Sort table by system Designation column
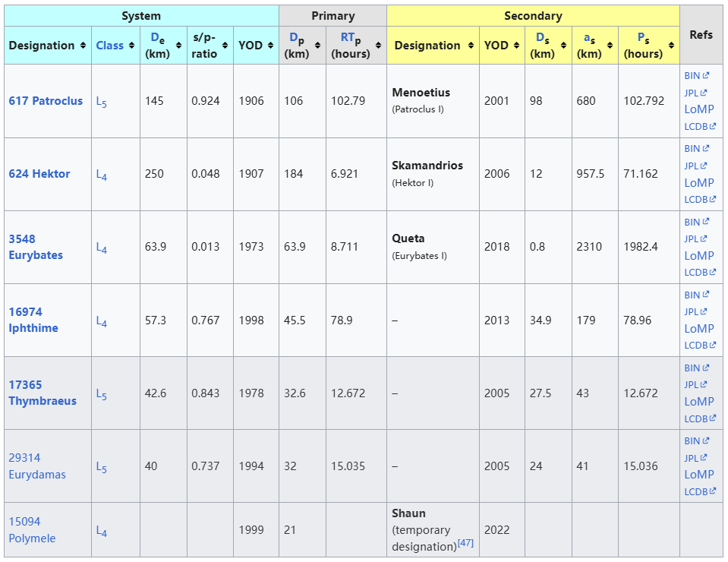Screen dimensions: 728x562 click(83, 46)
